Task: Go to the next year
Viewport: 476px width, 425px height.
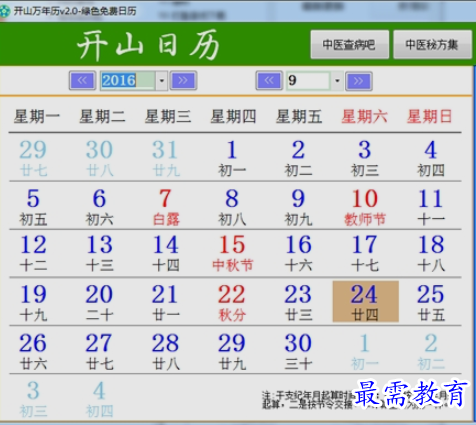Action: click(183, 80)
